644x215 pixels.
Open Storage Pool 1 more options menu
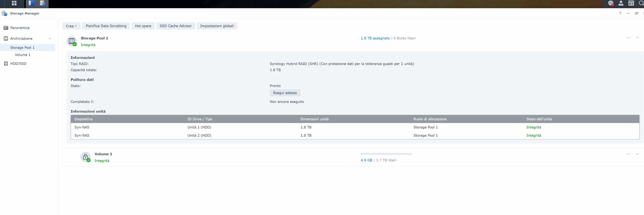click(x=628, y=38)
